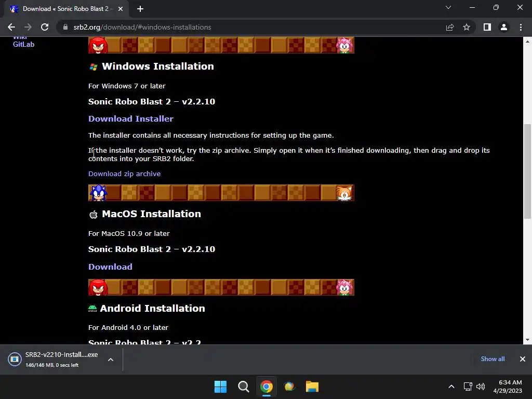Bookmark this page with the star
This screenshot has height=399, width=532.
[x=467, y=27]
